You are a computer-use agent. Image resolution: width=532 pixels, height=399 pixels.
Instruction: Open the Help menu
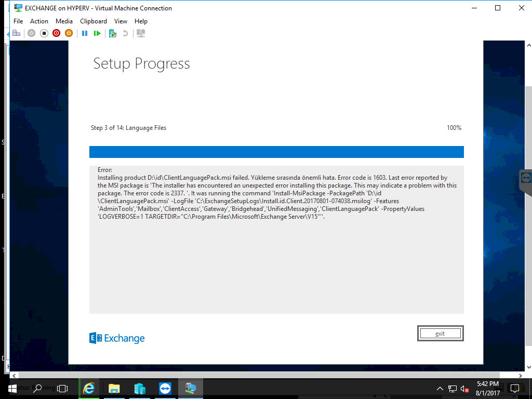[x=141, y=21]
